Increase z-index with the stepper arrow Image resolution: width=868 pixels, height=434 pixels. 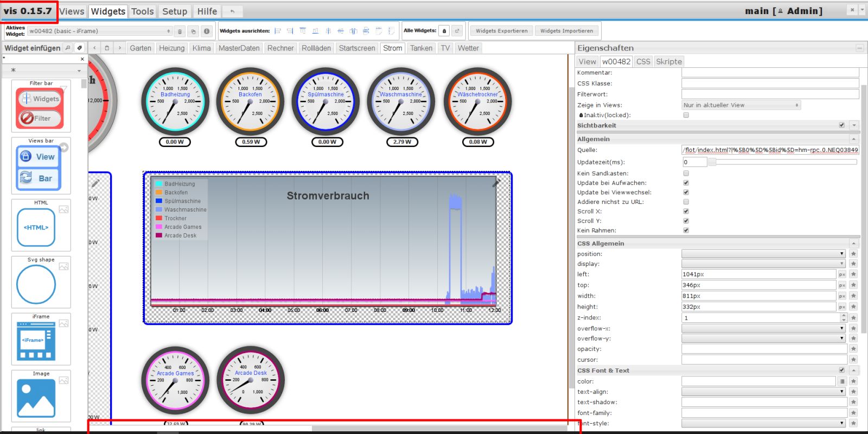click(x=844, y=316)
